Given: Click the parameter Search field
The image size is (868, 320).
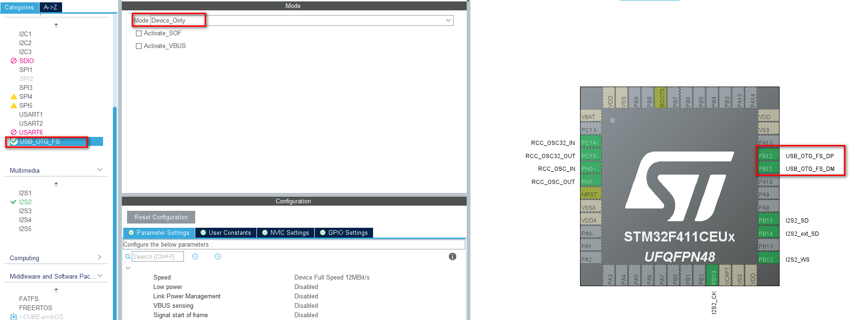Looking at the screenshot, I should pyautogui.click(x=158, y=256).
